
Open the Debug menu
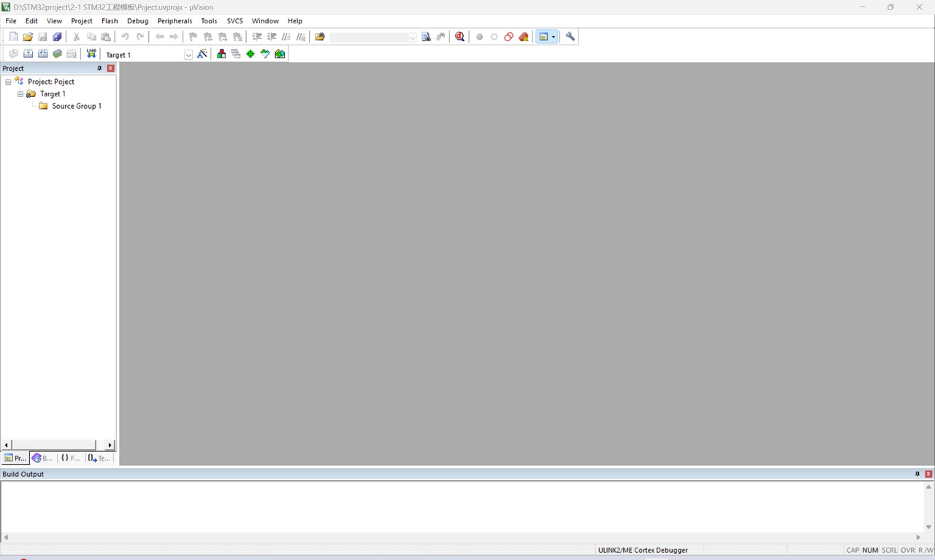tap(137, 21)
